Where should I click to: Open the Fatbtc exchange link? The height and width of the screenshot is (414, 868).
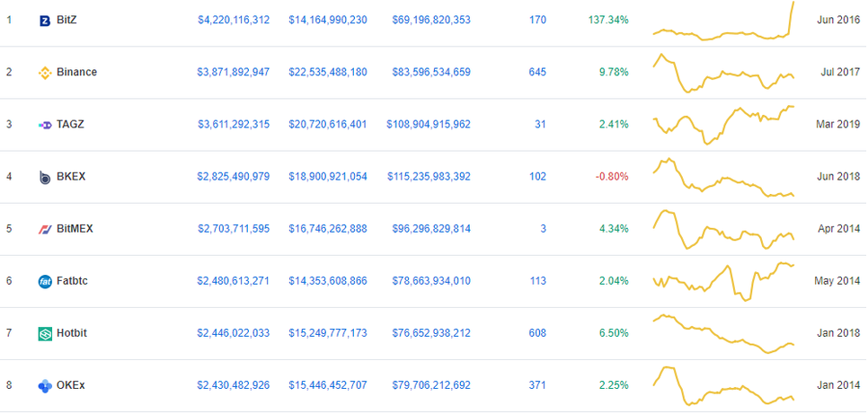pos(72,280)
